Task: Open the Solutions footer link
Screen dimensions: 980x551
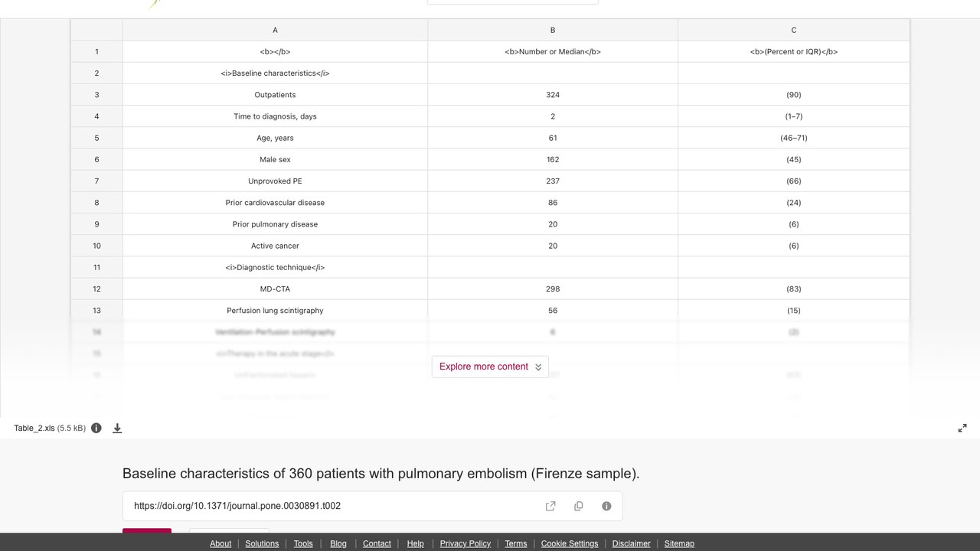Action: click(262, 543)
